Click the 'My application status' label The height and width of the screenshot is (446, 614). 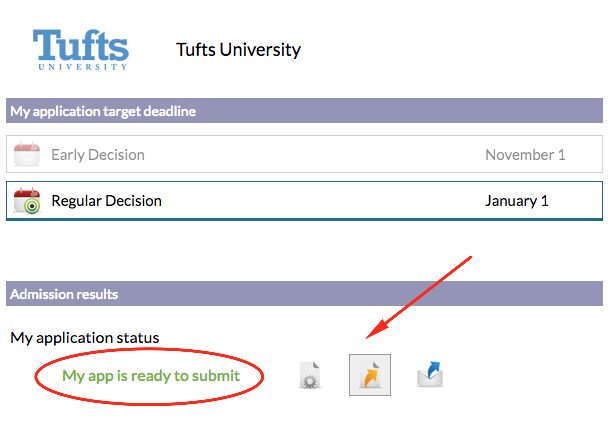coord(85,338)
